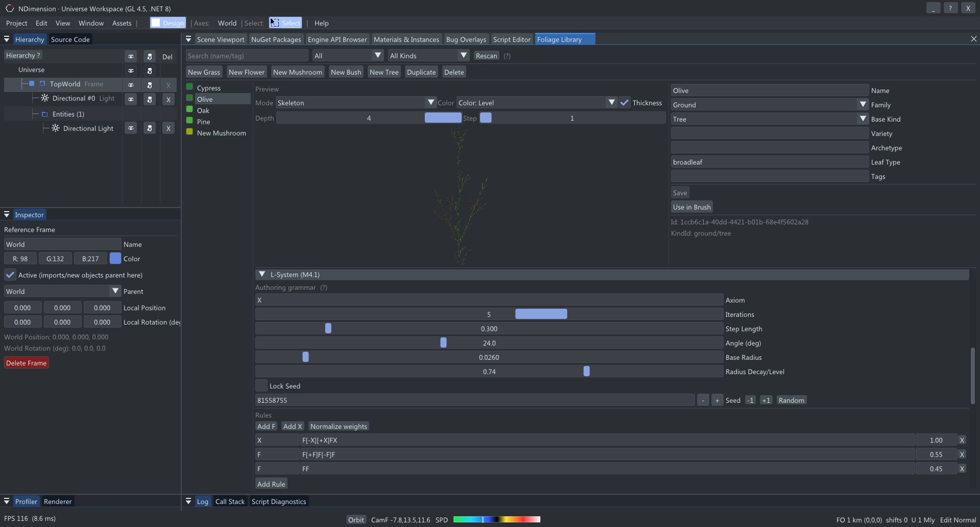Screen dimensions: 980x527
Task: Click the TopWorld frame icon
Action: 42,84
